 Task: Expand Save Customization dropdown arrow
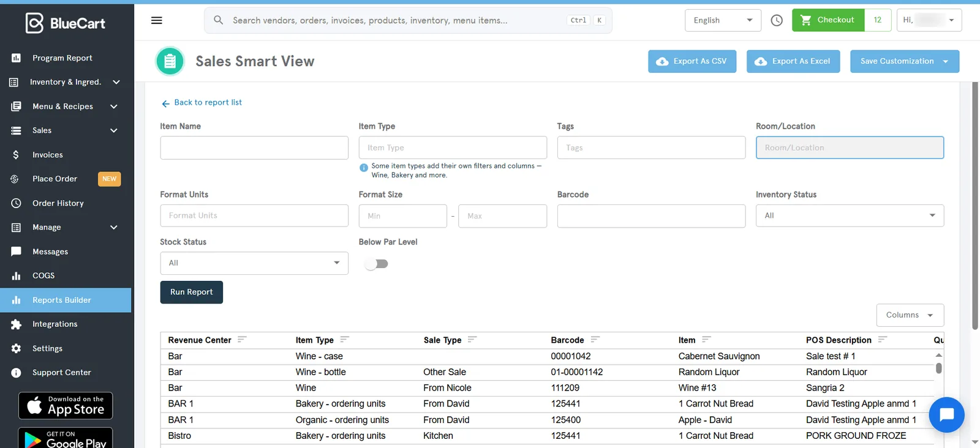(946, 61)
